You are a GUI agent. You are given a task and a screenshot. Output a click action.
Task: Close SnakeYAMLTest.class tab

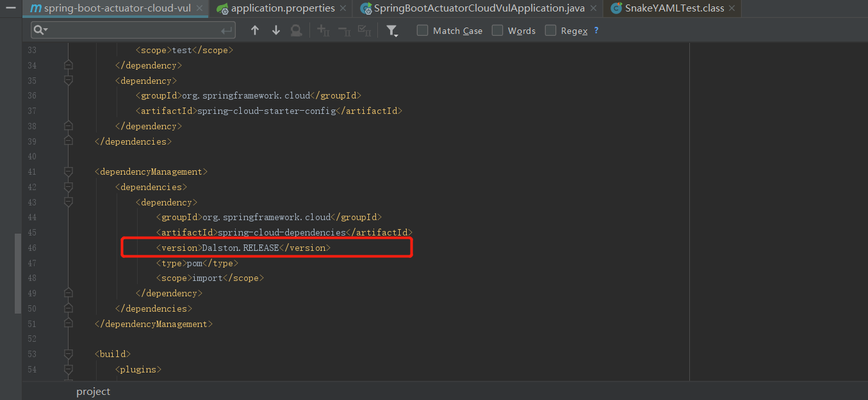click(x=732, y=9)
